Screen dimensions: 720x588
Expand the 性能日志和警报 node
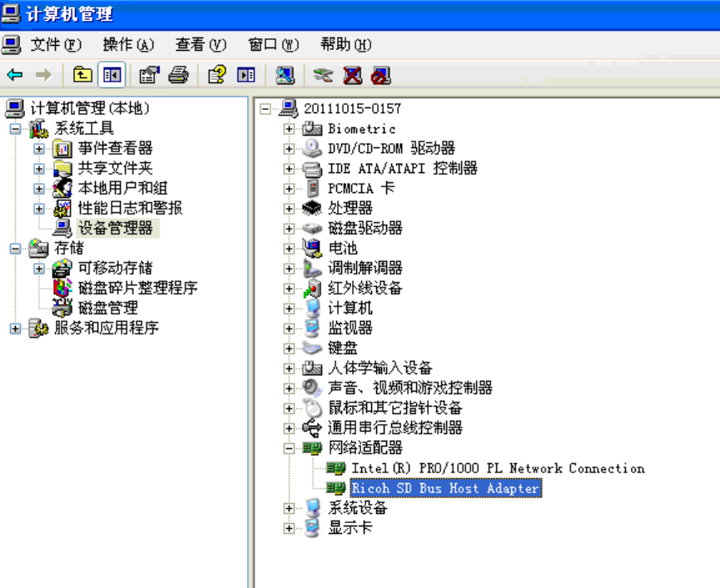click(x=39, y=209)
